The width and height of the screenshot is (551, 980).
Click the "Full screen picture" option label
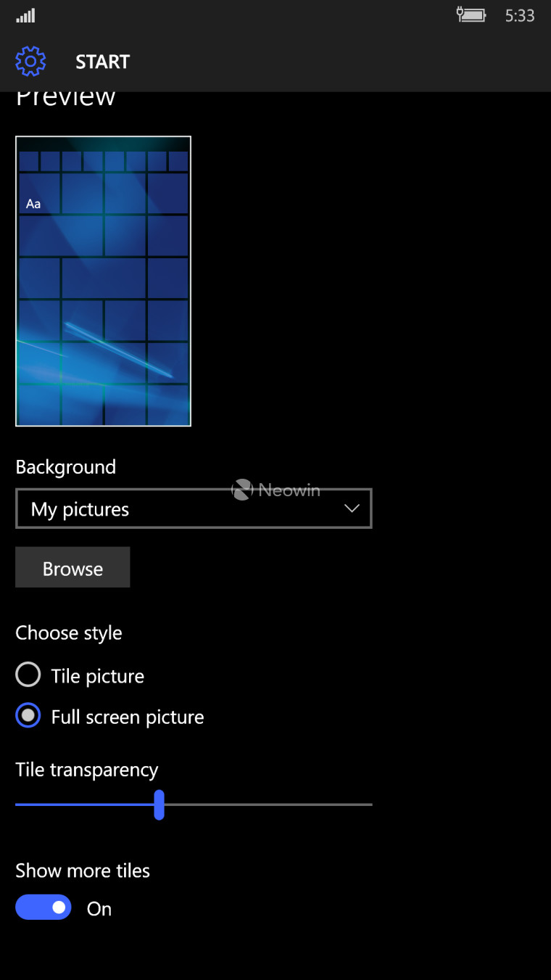point(128,717)
